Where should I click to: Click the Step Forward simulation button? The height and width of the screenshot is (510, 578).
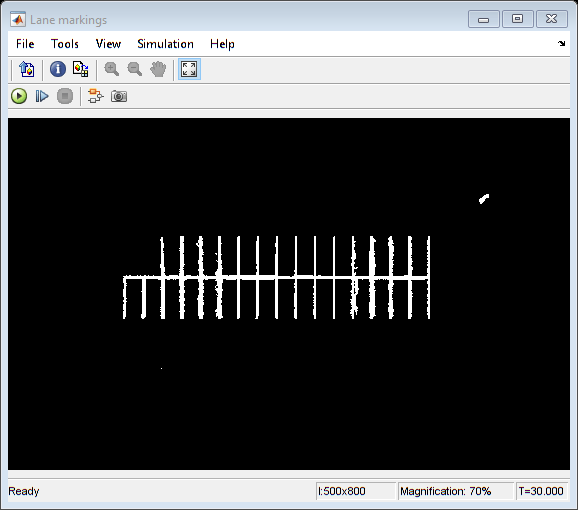tap(42, 96)
